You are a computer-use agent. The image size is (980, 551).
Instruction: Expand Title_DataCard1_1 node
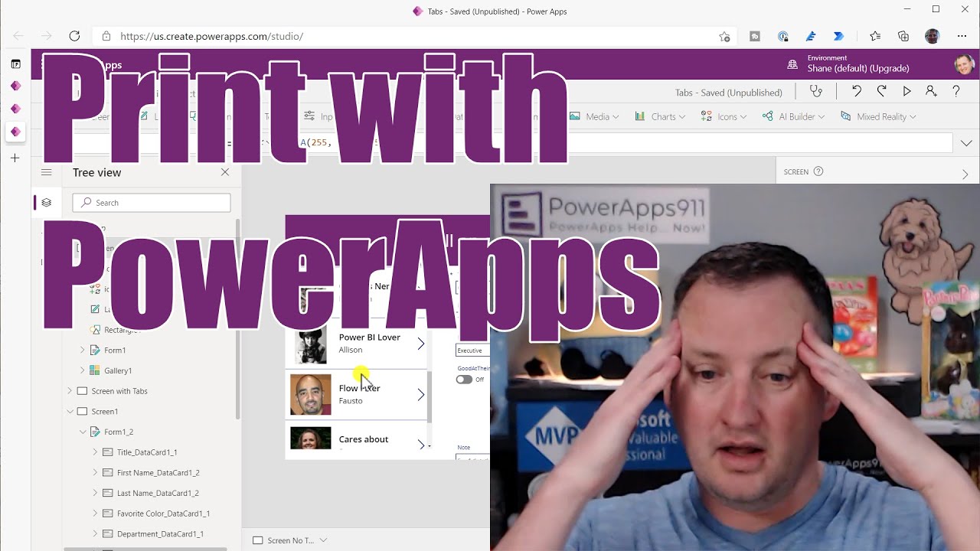pos(95,452)
